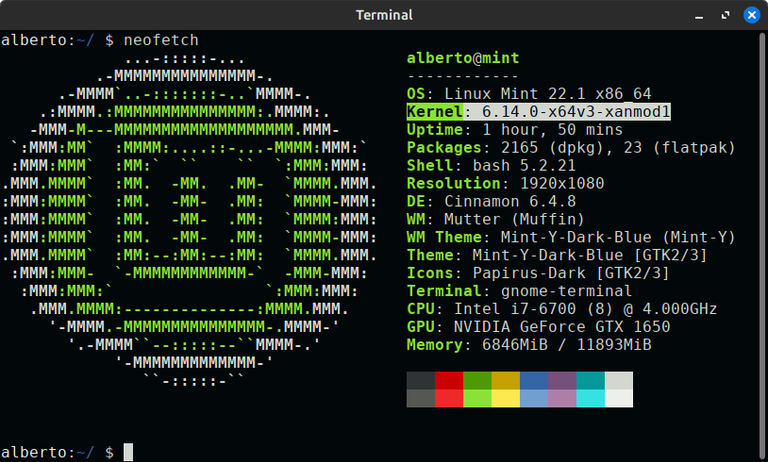Click the light blue swatch in bottom row
This screenshot has width=768, height=462.
click(534, 398)
